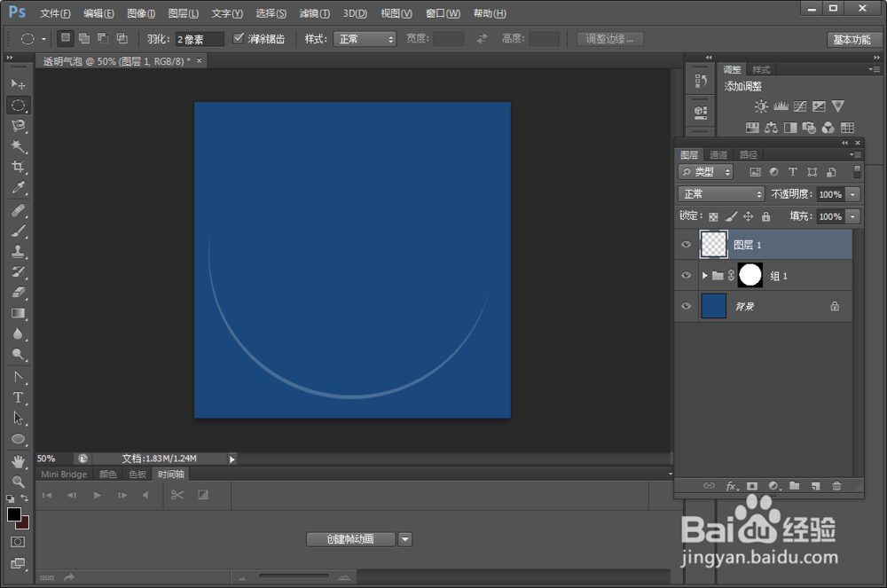Select the Move tool
The image size is (887, 588).
(x=18, y=83)
